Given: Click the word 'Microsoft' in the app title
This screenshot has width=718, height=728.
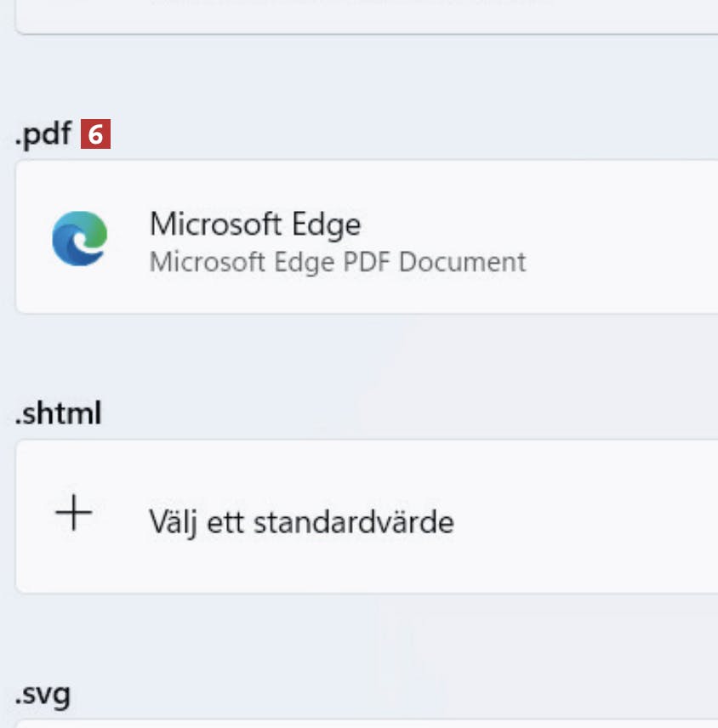Looking at the screenshot, I should pos(215,225).
